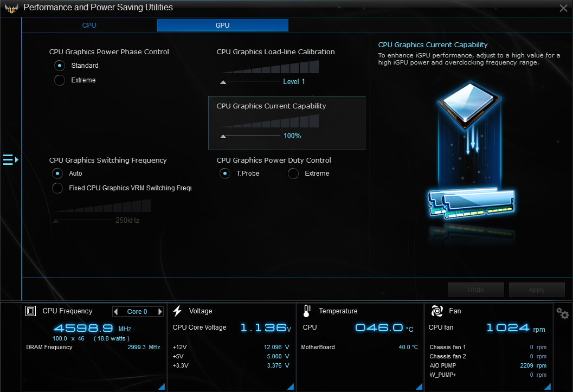Click the Current Capability slider handle
This screenshot has height=392, width=573.
[223, 137]
